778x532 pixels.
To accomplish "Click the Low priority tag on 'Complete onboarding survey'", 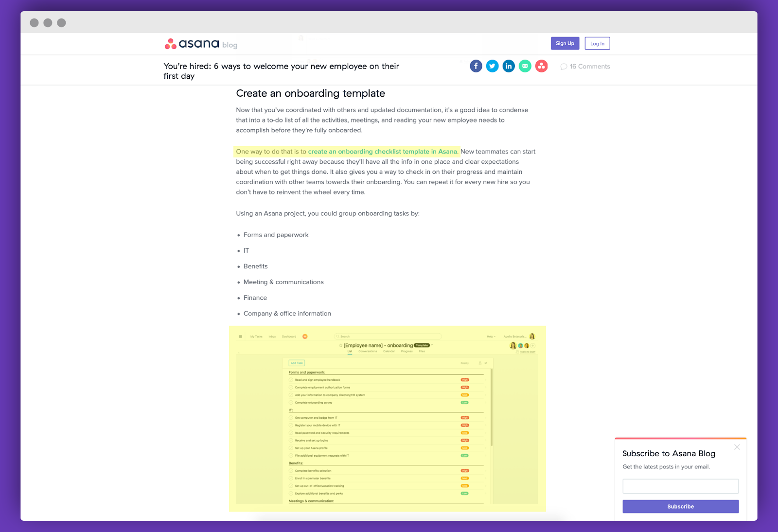I will 465,403.
